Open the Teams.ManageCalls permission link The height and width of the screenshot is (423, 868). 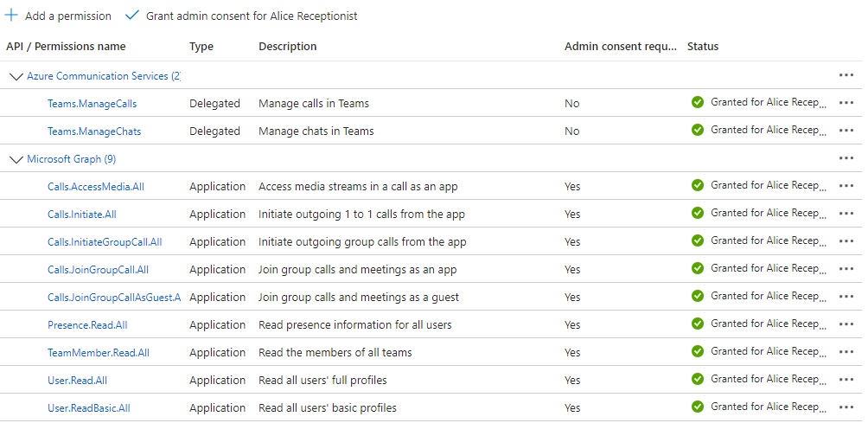tap(92, 104)
